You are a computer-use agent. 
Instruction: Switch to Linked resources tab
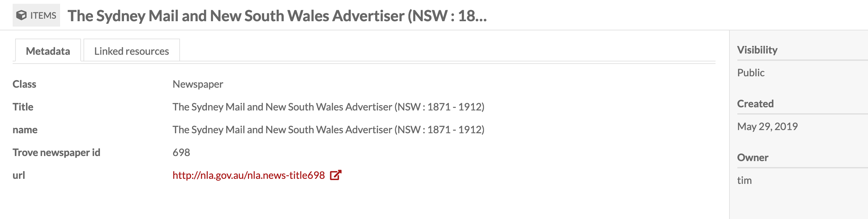(x=131, y=51)
